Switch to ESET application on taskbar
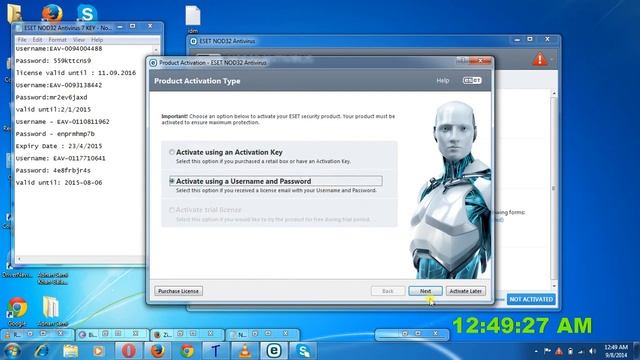The width and height of the screenshot is (640, 360). 274,351
